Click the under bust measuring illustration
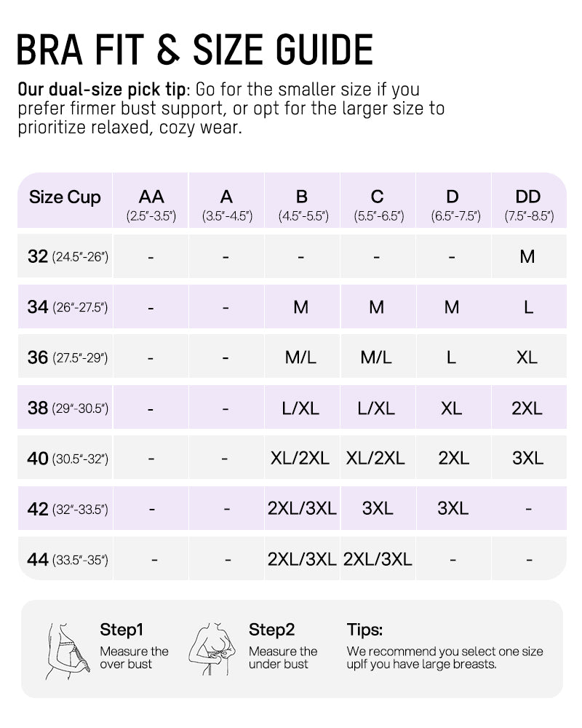The height and width of the screenshot is (728, 582). [x=212, y=649]
